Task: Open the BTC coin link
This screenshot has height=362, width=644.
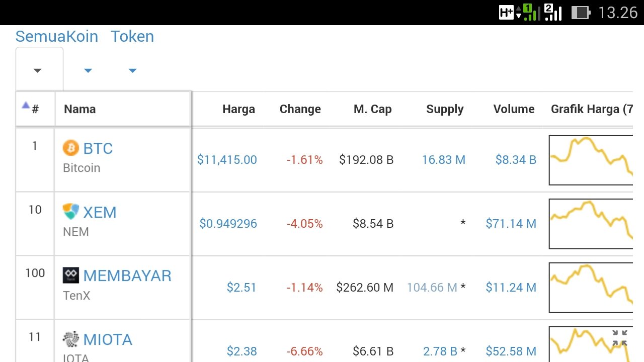Action: [x=98, y=148]
